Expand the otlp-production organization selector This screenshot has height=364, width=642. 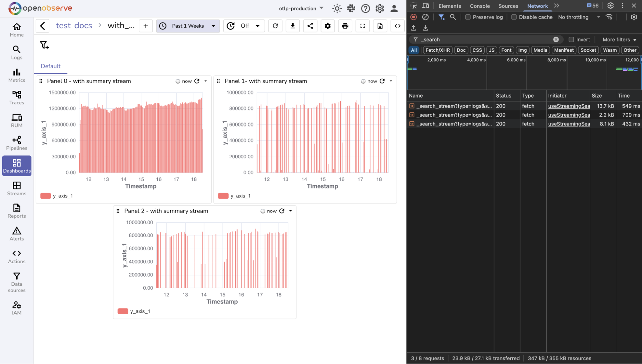tap(301, 8)
